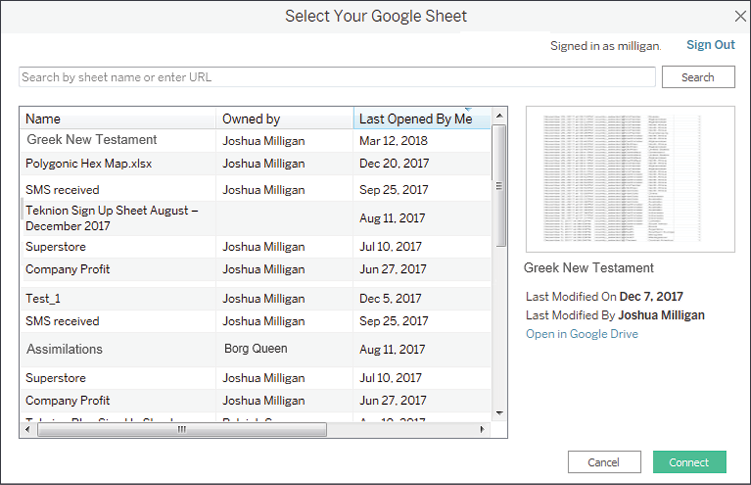The image size is (751, 485).
Task: Click the Sign Out link
Action: coord(710,45)
